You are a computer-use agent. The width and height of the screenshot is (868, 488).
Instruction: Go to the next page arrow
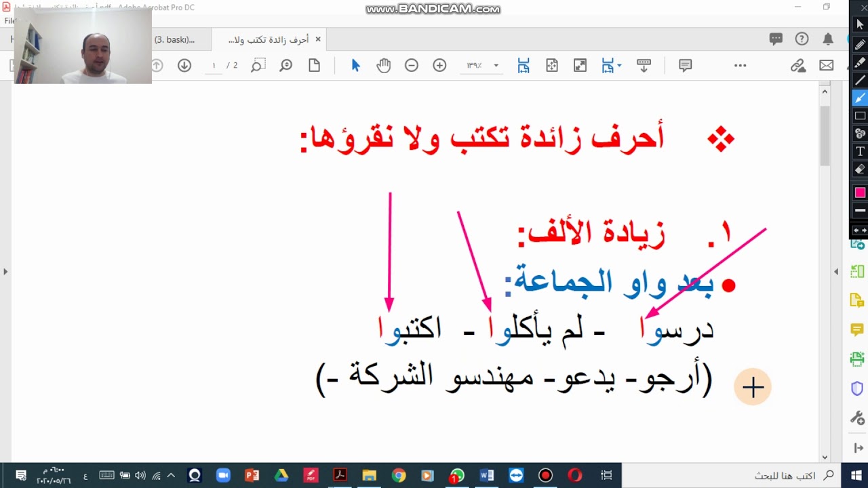pyautogui.click(x=184, y=66)
